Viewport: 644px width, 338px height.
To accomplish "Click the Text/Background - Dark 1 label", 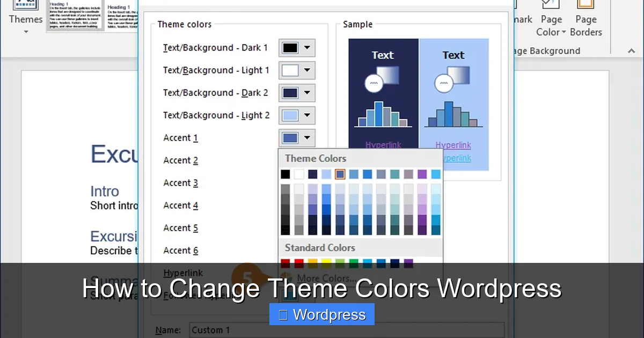I will pyautogui.click(x=215, y=48).
